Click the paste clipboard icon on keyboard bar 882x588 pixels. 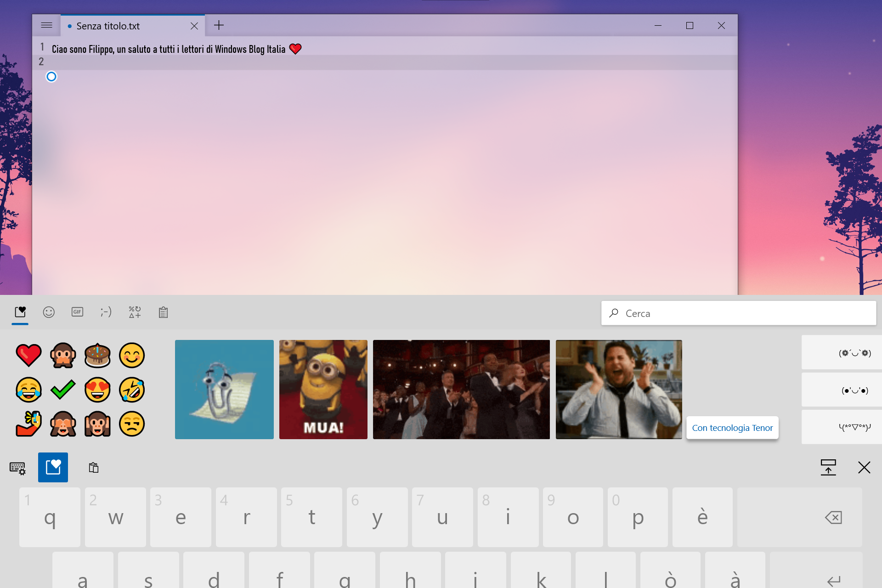94,468
